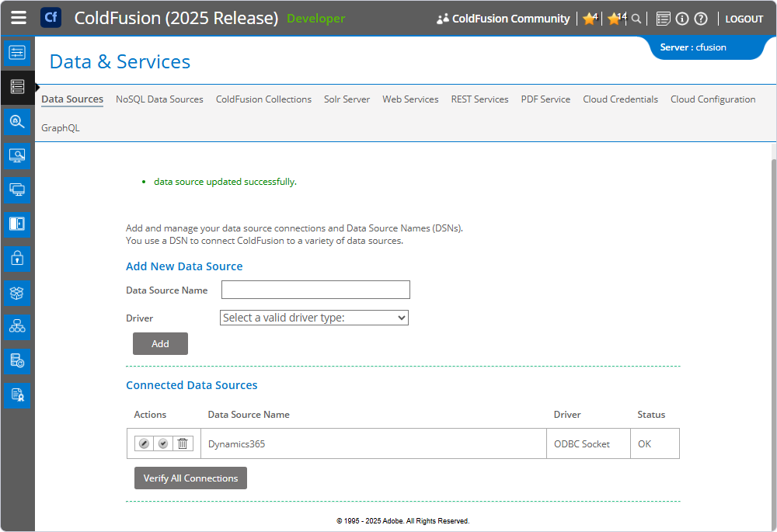
Task: Open the GraphQL tab
Action: click(61, 127)
